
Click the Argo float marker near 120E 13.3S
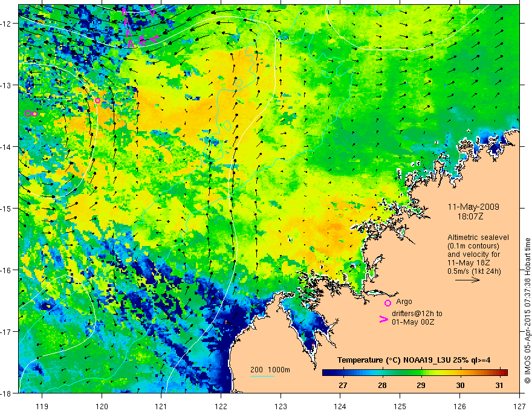pyautogui.click(x=97, y=101)
